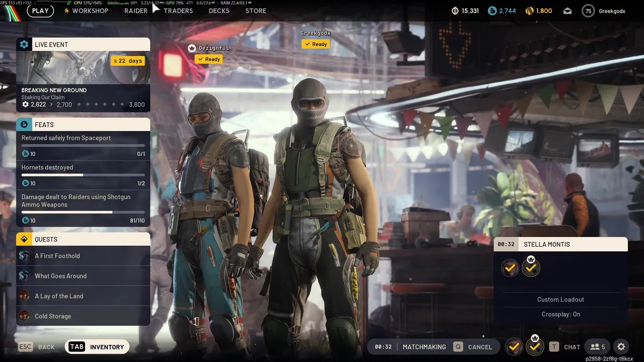
Task: Click the crowned ready checkmark in bottom bar
Action: tap(535, 346)
